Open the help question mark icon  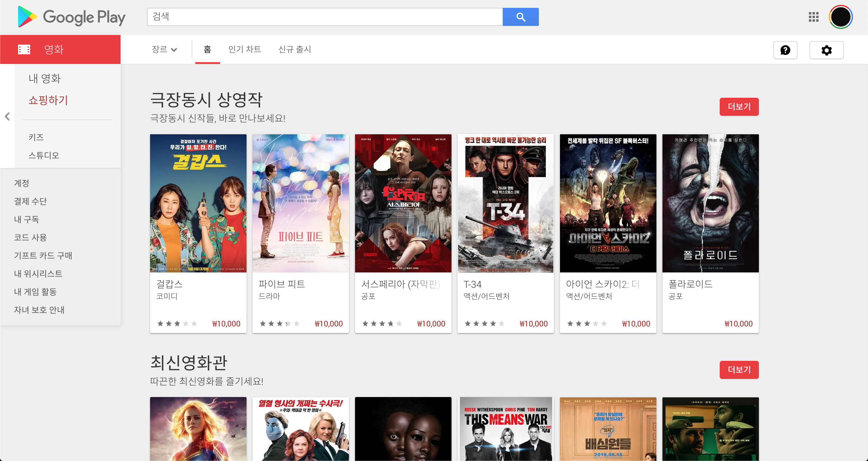point(785,50)
